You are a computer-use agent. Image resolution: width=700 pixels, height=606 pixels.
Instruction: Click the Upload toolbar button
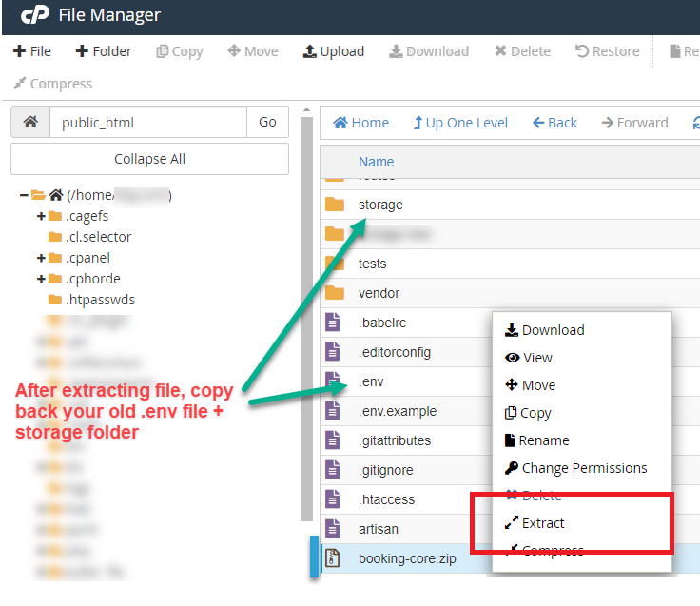(x=333, y=51)
